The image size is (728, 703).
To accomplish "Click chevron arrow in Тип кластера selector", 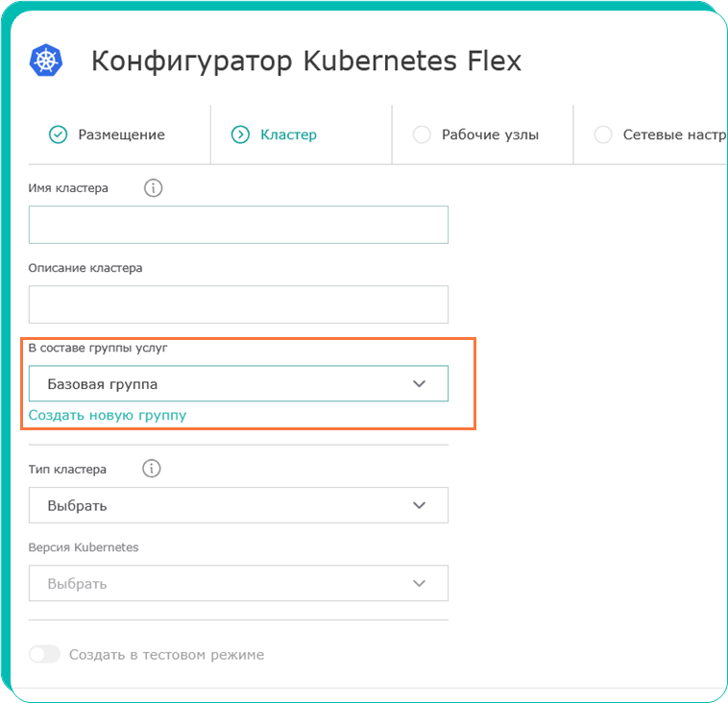I will click(x=419, y=505).
